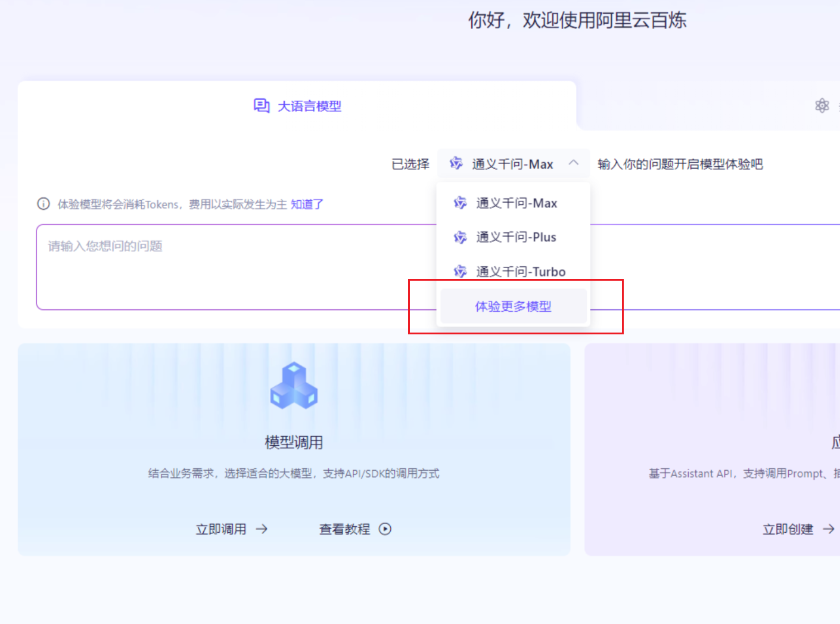Switch to the 大语言模型 tab
This screenshot has height=624, width=840.
297,106
